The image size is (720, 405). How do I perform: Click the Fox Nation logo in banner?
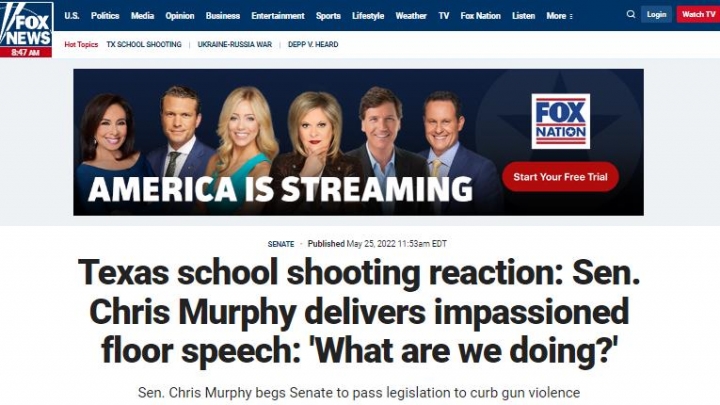pyautogui.click(x=560, y=121)
